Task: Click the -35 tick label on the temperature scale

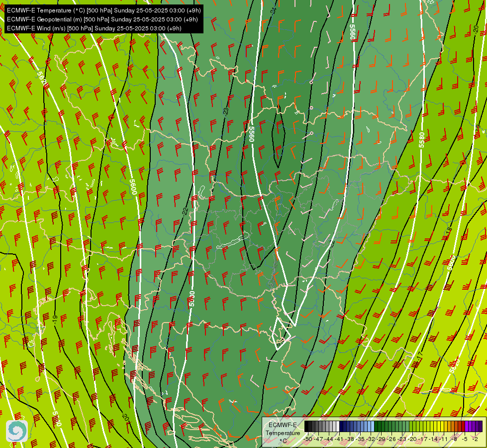Action: (360, 439)
